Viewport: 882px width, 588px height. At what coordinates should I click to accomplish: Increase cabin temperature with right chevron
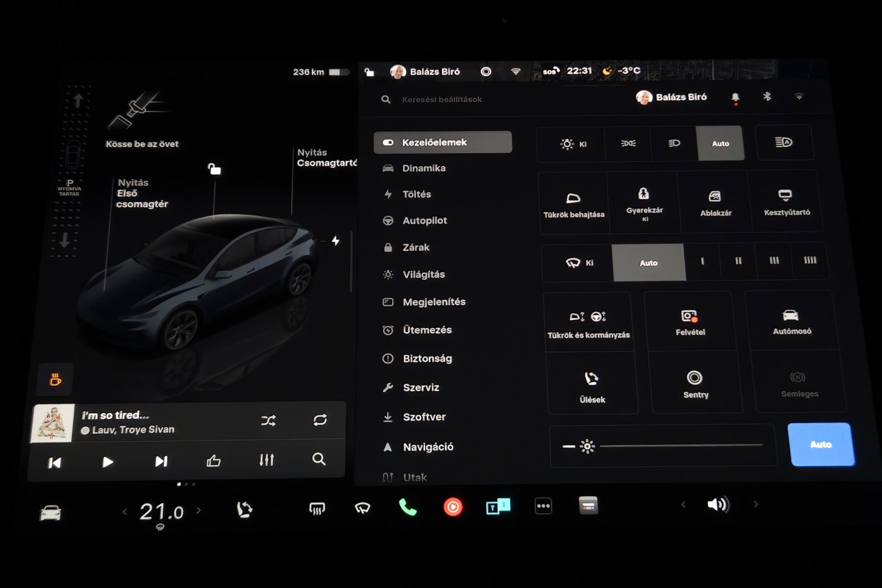click(199, 510)
